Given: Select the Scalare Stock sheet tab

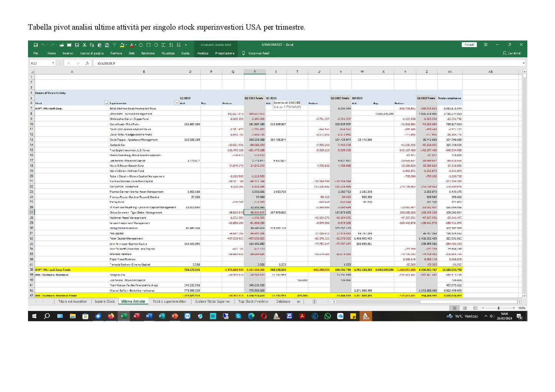Looking at the screenshot, I should pos(104,301).
